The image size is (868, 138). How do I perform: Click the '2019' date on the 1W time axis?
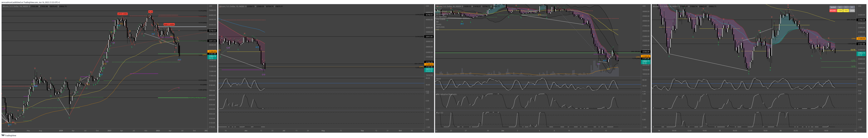[12, 131]
